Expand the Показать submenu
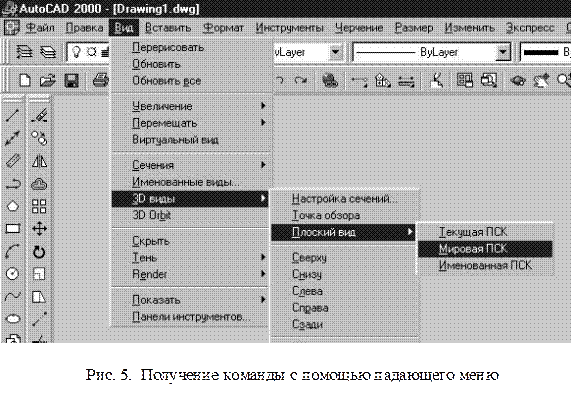Image resolution: width=582 pixels, height=412 pixels. [x=192, y=300]
